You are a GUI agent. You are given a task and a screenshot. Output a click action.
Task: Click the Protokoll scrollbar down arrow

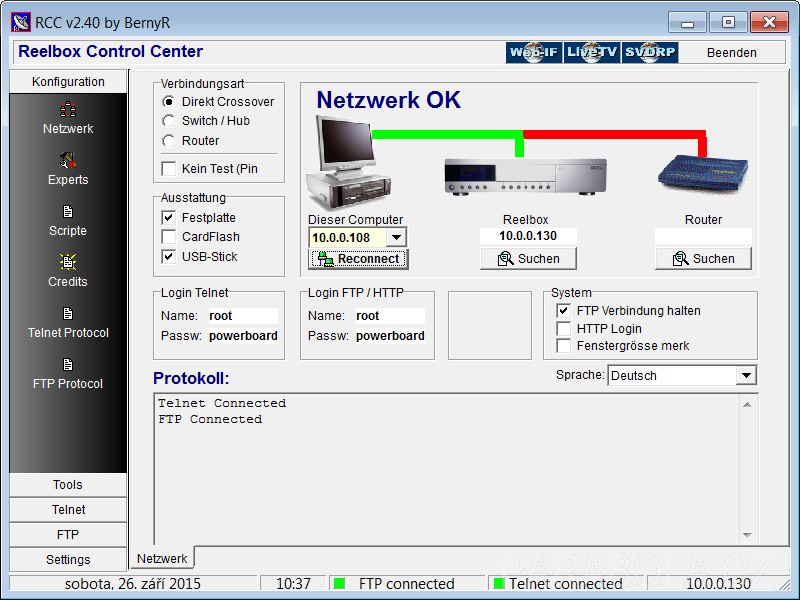(x=747, y=535)
